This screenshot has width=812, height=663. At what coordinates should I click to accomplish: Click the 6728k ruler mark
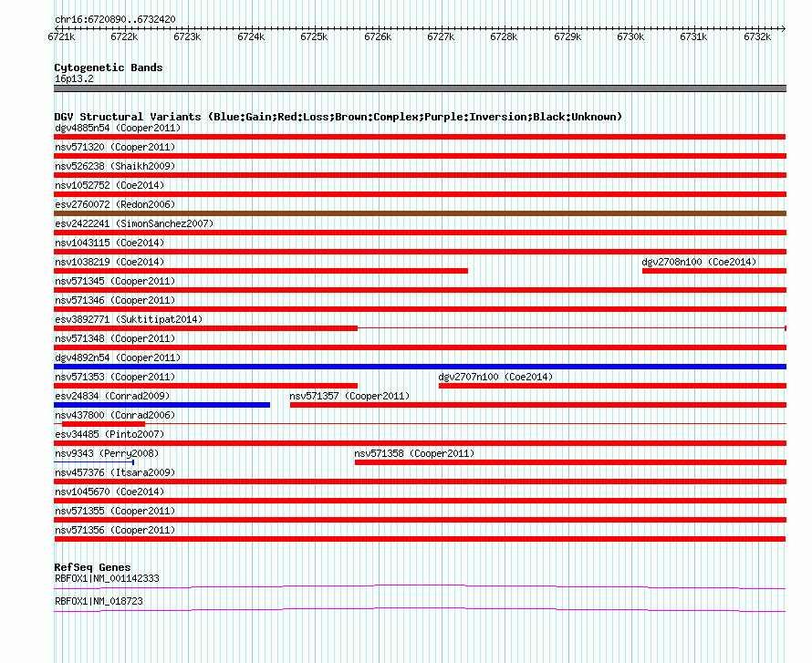504,36
